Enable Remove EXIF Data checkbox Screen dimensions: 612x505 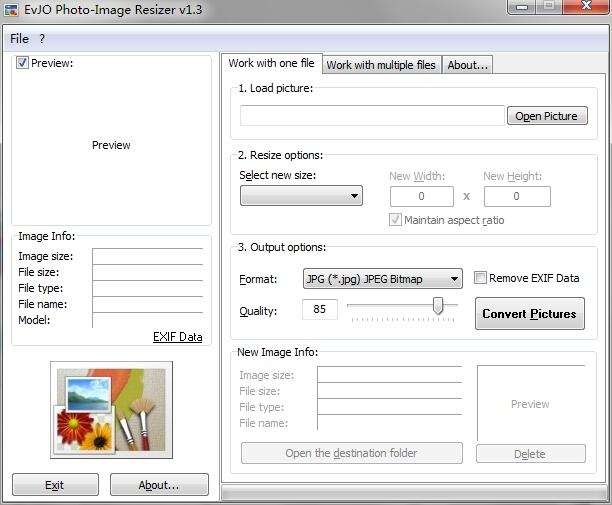(480, 278)
